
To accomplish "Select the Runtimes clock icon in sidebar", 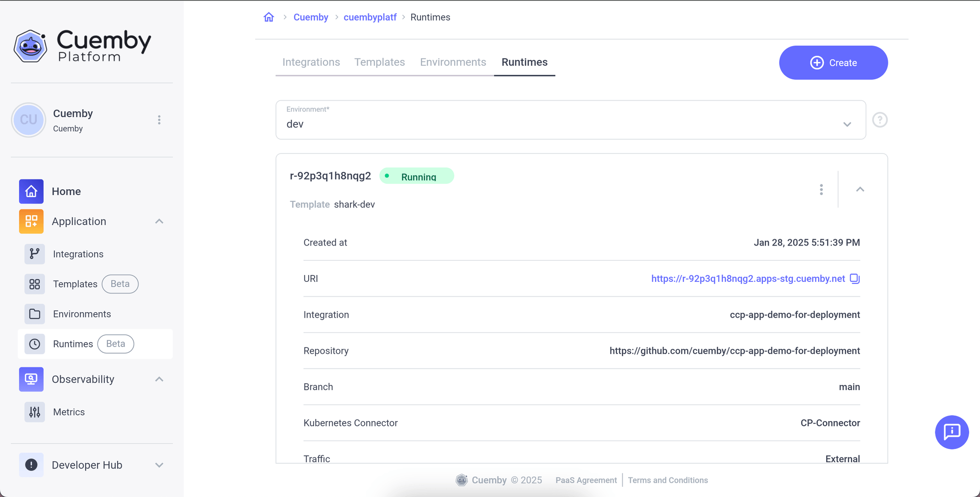I will pos(34,344).
